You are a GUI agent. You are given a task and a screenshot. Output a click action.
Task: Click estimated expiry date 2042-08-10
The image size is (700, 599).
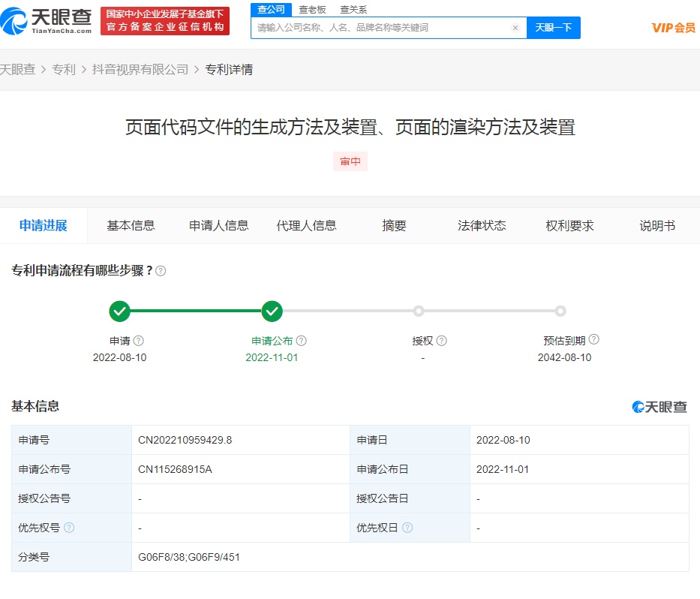[x=564, y=357]
